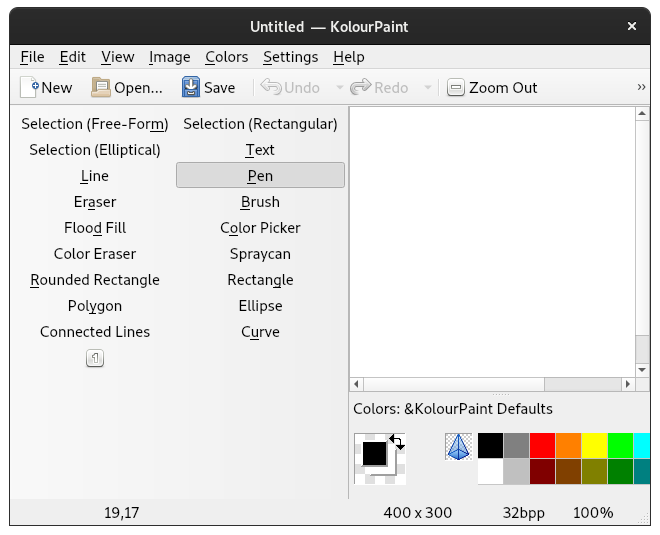The image size is (660, 535).
Task: Select the Eraser tool
Action: click(x=95, y=202)
